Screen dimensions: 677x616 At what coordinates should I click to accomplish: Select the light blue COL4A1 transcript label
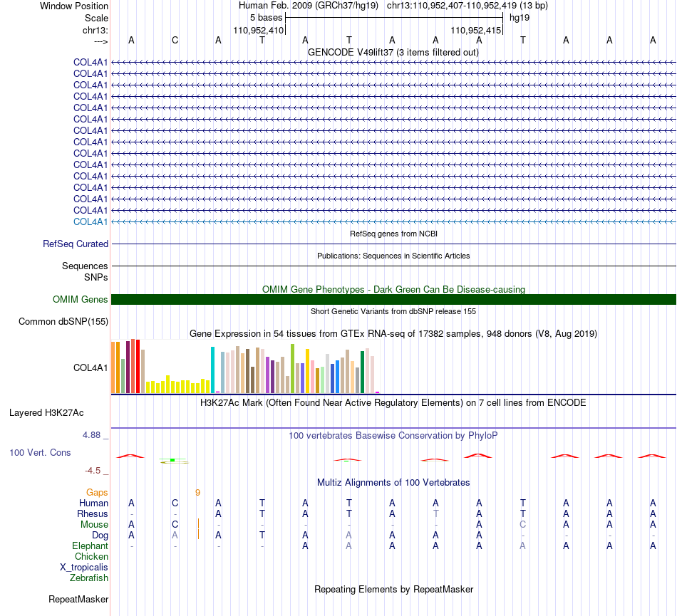91,221
